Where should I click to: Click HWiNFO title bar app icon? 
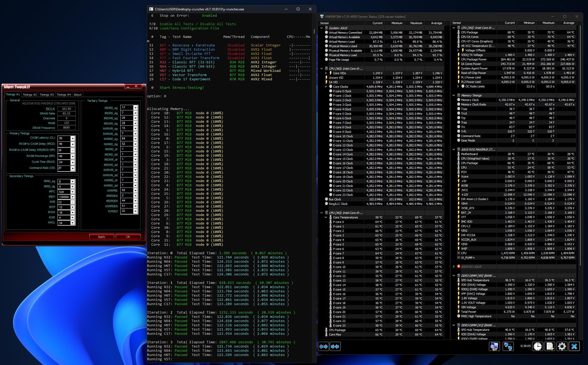[x=322, y=16]
